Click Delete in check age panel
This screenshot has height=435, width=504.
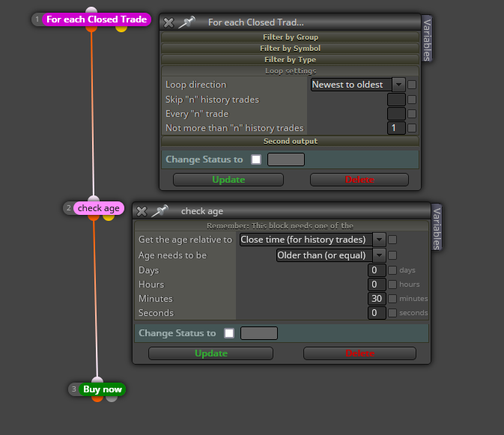click(x=359, y=353)
